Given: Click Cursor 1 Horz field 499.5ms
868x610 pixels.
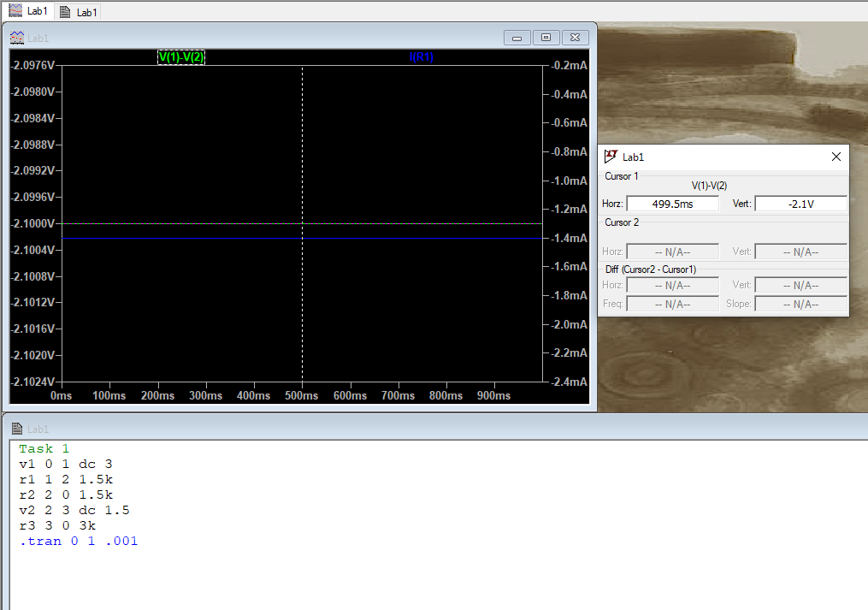Looking at the screenshot, I should point(672,204).
